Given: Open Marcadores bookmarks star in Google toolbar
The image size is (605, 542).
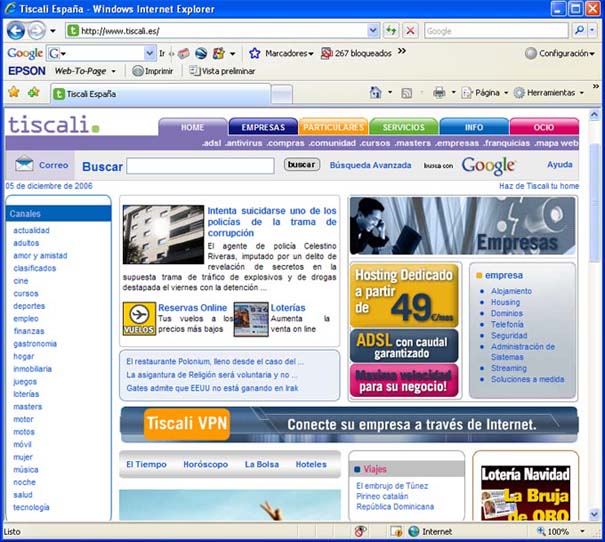Looking at the screenshot, I should 255,53.
